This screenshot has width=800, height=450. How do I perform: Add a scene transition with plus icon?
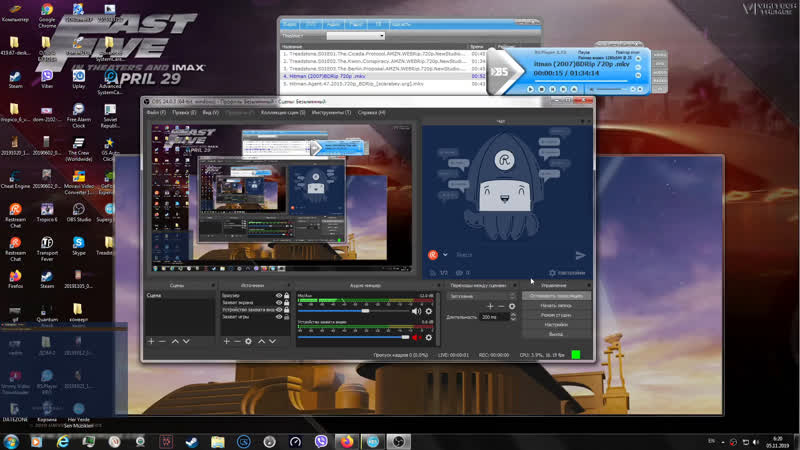point(490,306)
